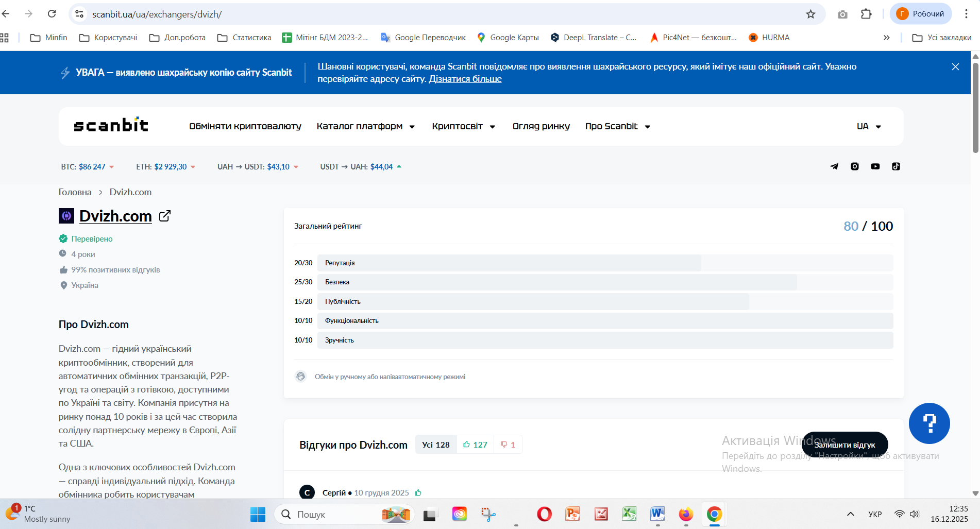
Task: Open the external link icon beside Dvizh.com
Action: pyautogui.click(x=165, y=216)
